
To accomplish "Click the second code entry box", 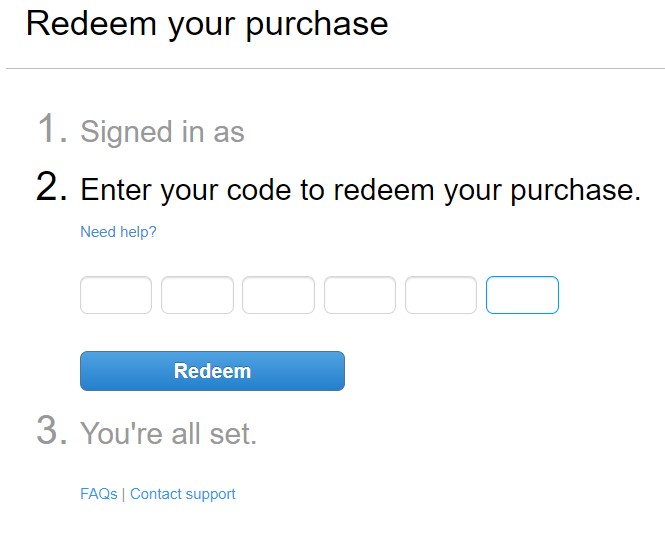I will tap(197, 295).
